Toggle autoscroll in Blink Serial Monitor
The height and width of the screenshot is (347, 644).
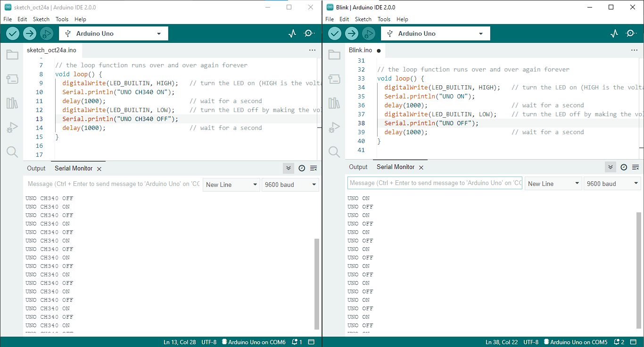611,167
